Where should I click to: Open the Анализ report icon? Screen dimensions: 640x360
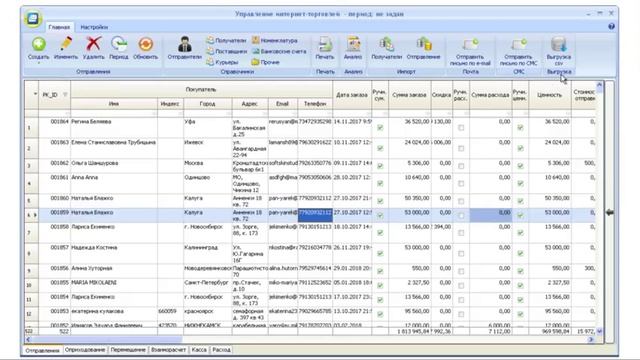tap(353, 44)
